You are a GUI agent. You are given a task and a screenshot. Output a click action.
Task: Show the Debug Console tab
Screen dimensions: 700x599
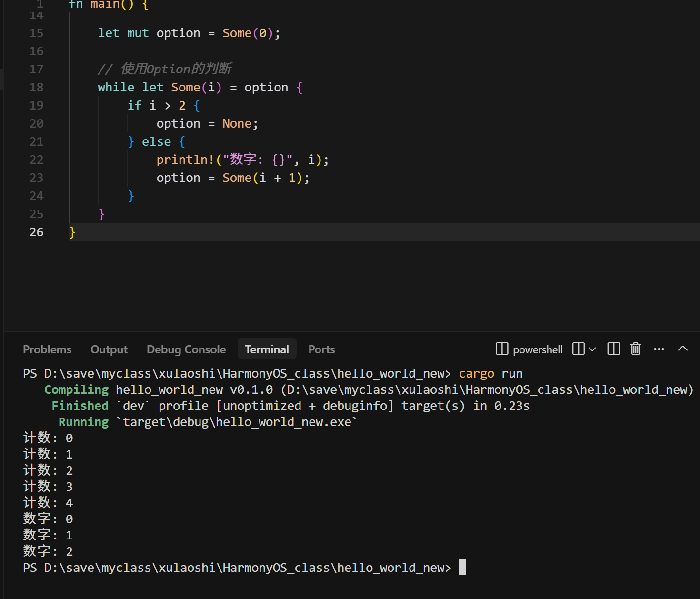(186, 349)
